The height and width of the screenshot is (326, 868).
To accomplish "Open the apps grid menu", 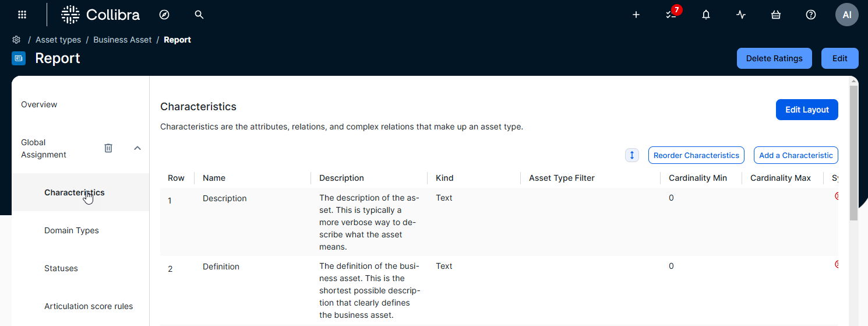I will pyautogui.click(x=22, y=15).
